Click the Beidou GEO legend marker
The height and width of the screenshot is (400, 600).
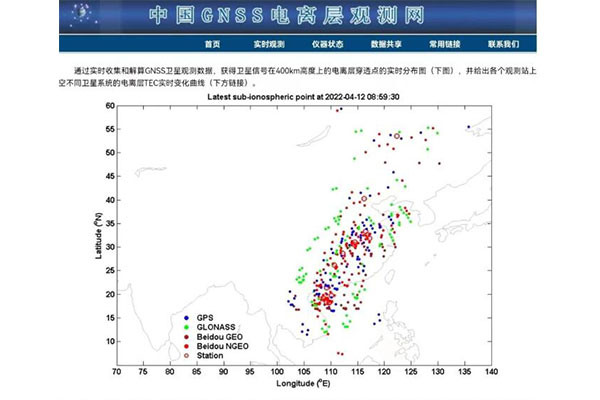[x=186, y=336]
